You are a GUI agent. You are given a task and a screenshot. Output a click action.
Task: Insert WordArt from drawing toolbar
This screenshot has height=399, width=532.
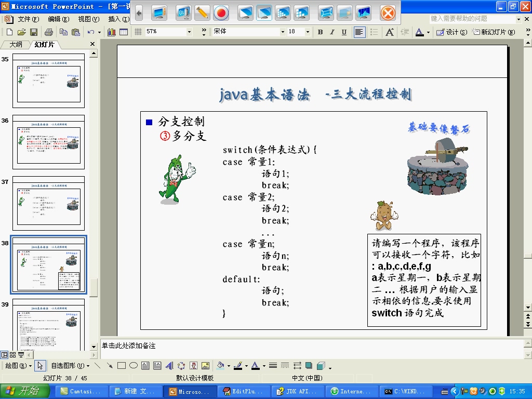(169, 365)
